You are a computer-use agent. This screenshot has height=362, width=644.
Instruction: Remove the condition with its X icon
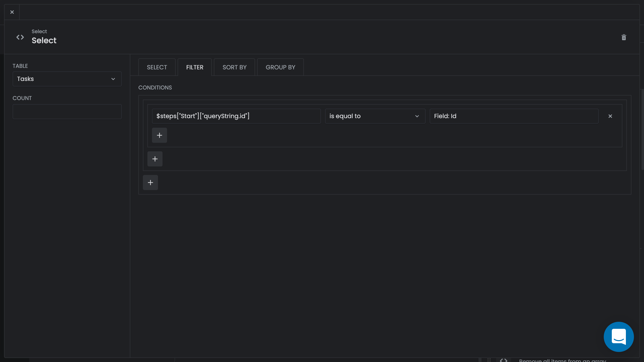click(x=610, y=116)
